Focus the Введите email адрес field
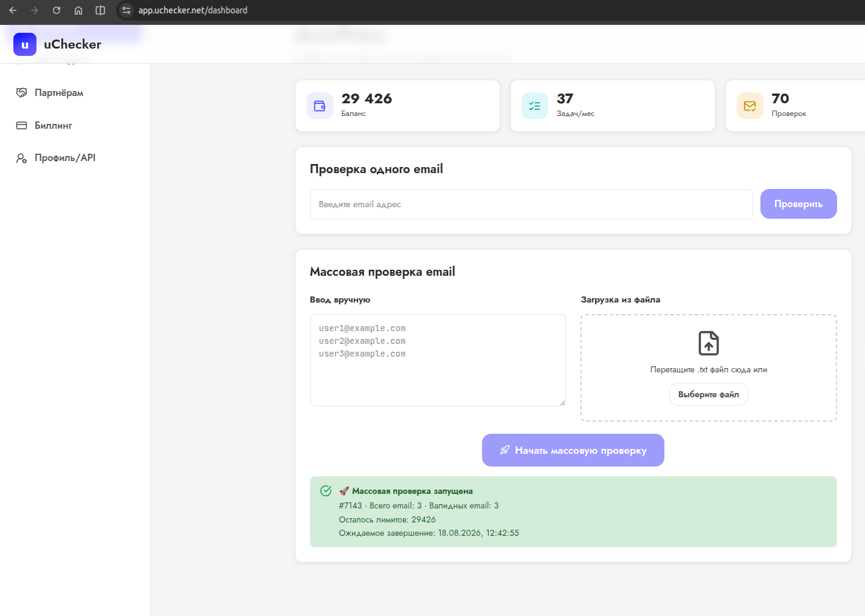This screenshot has height=616, width=865. [x=531, y=204]
